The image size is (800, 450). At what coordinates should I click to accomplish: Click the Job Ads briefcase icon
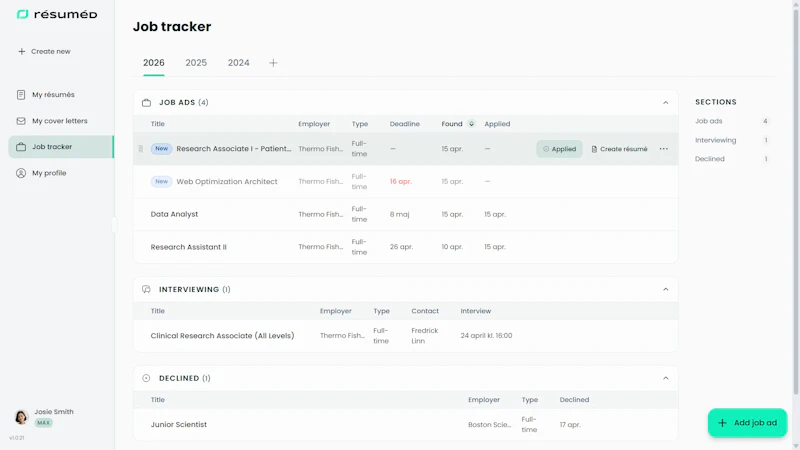click(x=146, y=103)
